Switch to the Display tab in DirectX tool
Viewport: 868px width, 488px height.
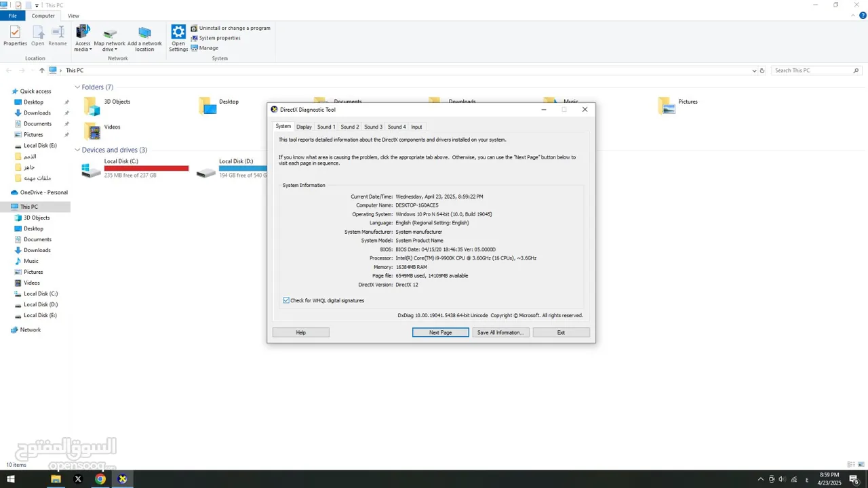304,127
